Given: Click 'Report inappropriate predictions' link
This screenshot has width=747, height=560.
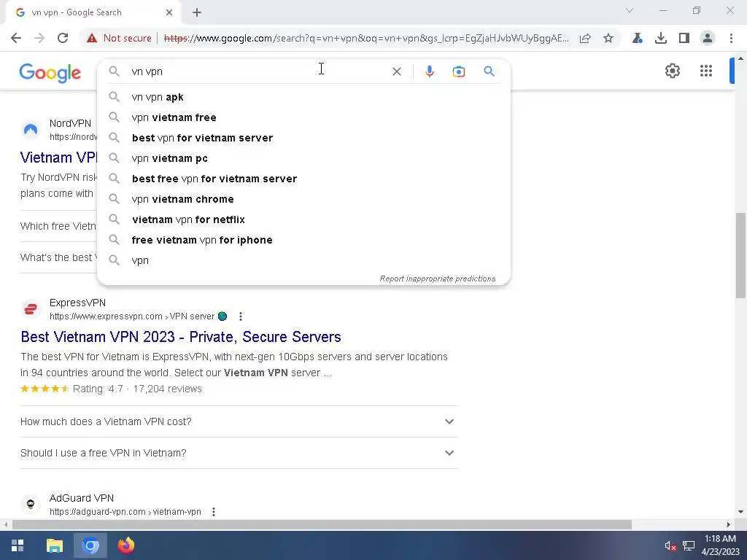Looking at the screenshot, I should coord(438,279).
